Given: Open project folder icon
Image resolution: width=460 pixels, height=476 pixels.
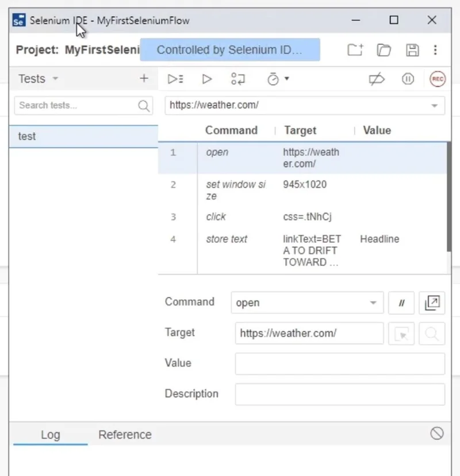Looking at the screenshot, I should tap(384, 49).
